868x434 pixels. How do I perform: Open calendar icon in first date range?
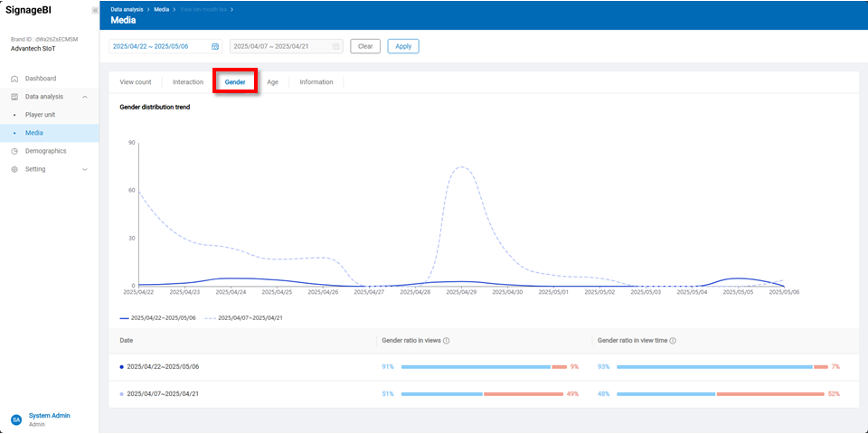(x=215, y=46)
